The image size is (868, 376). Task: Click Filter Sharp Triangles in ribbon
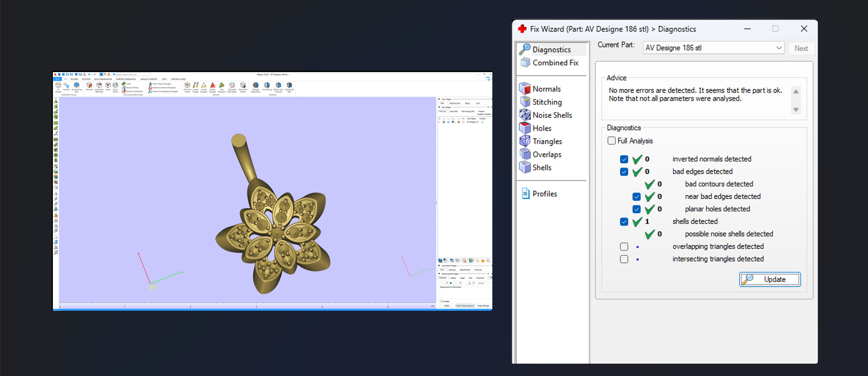(x=160, y=84)
